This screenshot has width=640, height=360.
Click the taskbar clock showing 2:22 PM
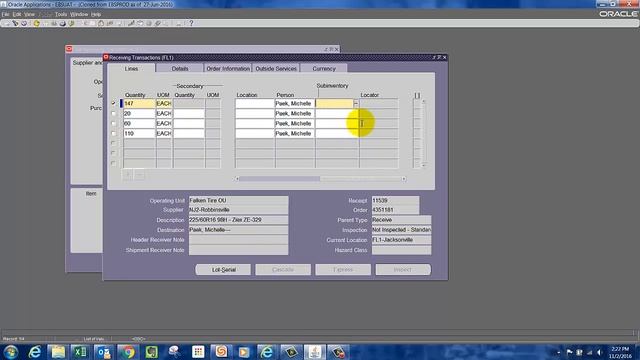620,352
